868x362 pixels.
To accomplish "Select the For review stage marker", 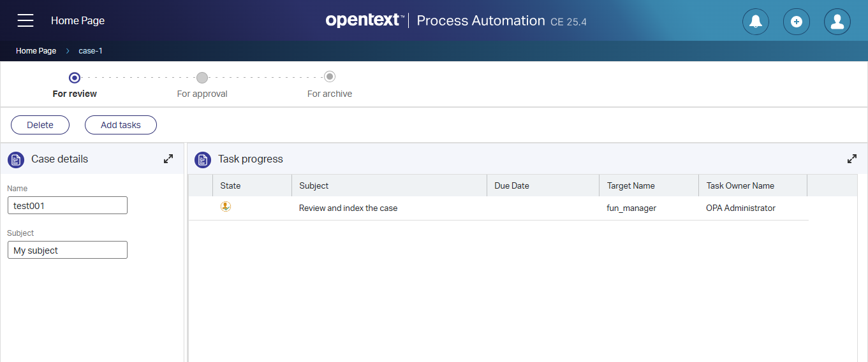I will pyautogui.click(x=75, y=78).
